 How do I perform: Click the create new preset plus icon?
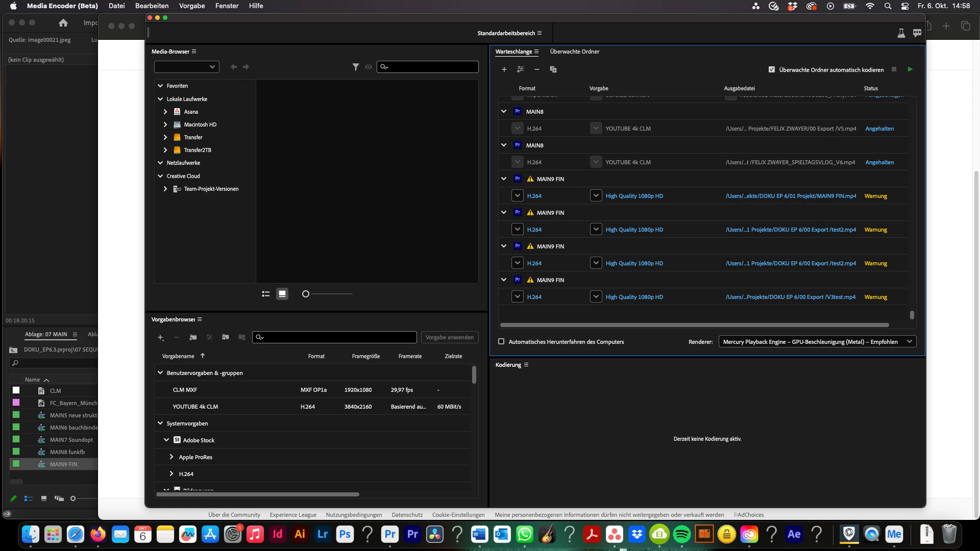[x=160, y=337]
